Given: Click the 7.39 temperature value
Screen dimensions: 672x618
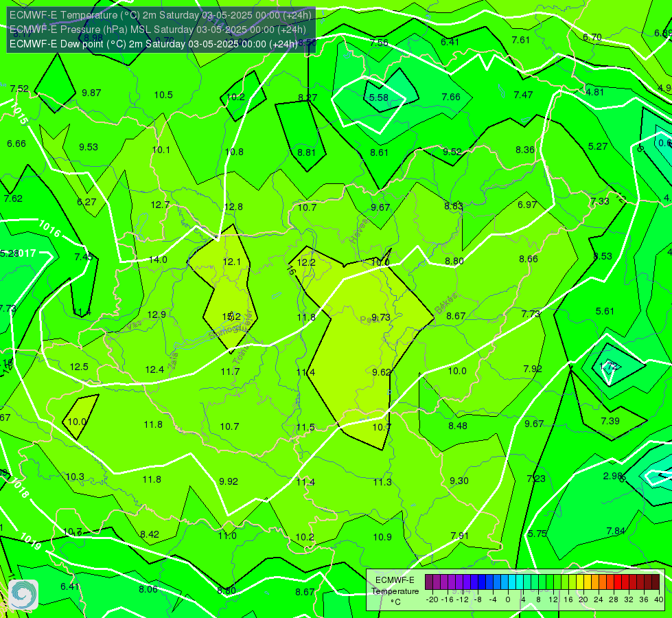Looking at the screenshot, I should click(610, 421).
